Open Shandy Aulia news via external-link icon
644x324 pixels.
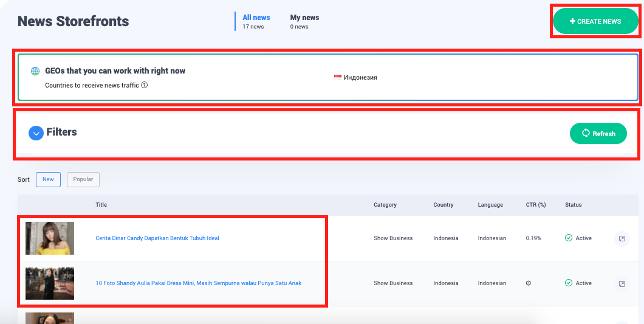pos(622,283)
